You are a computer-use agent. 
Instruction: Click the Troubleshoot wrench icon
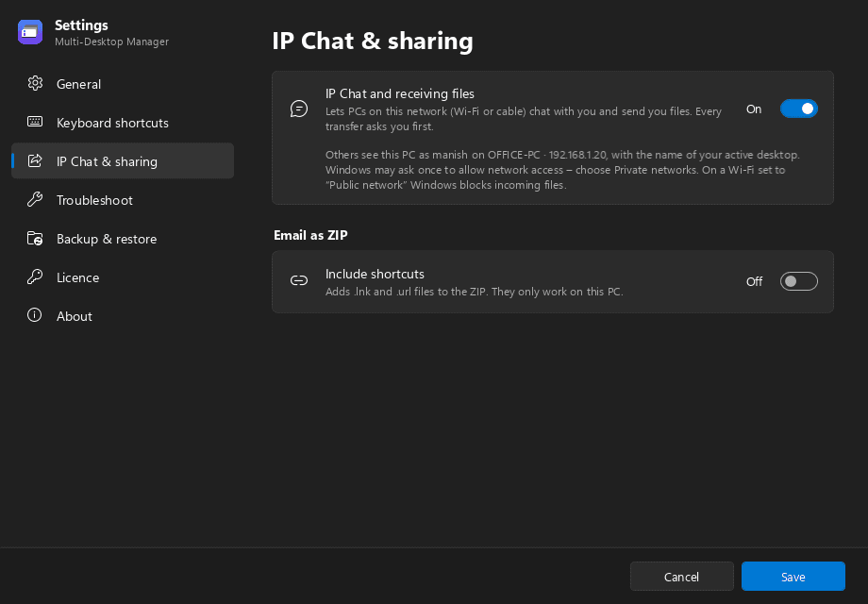pos(35,199)
